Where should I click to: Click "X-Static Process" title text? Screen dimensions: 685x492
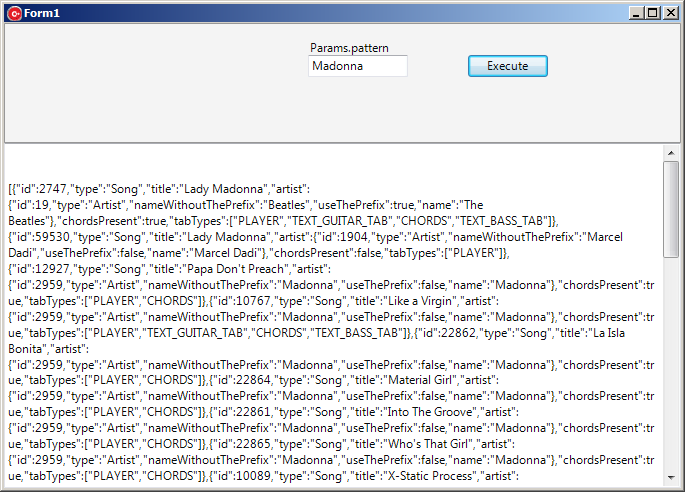430,475
